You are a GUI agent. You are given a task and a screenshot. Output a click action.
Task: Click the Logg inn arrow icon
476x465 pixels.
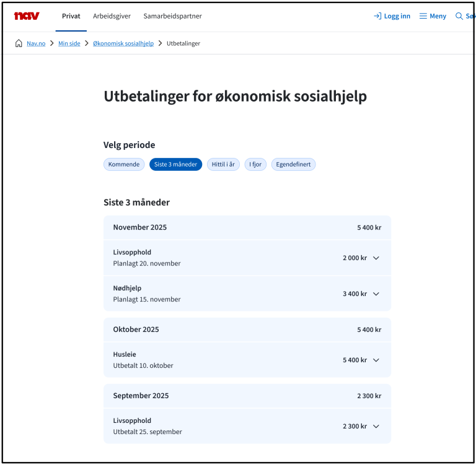pos(377,16)
